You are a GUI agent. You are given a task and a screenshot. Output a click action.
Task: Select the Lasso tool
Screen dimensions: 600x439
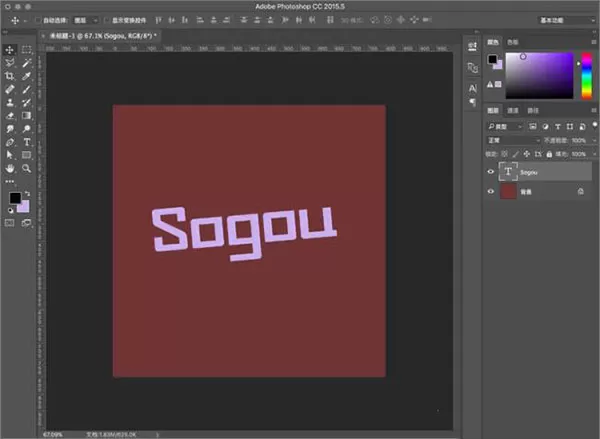tap(10, 63)
